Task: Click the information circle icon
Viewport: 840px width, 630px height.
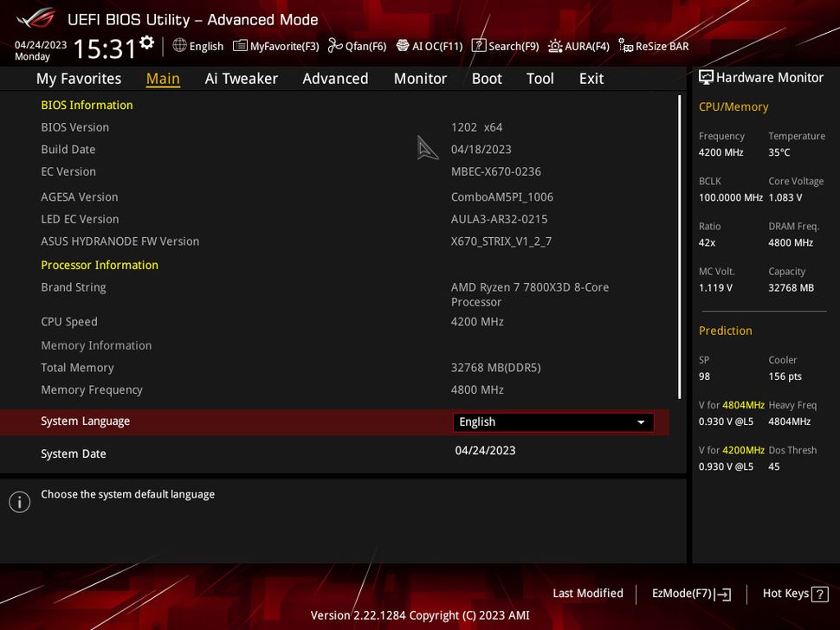Action: pyautogui.click(x=19, y=502)
